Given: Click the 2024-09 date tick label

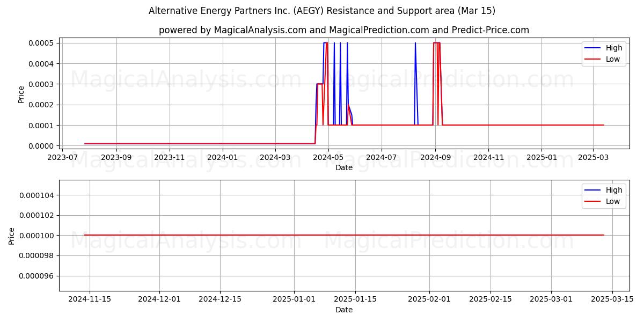Looking at the screenshot, I should tap(435, 157).
